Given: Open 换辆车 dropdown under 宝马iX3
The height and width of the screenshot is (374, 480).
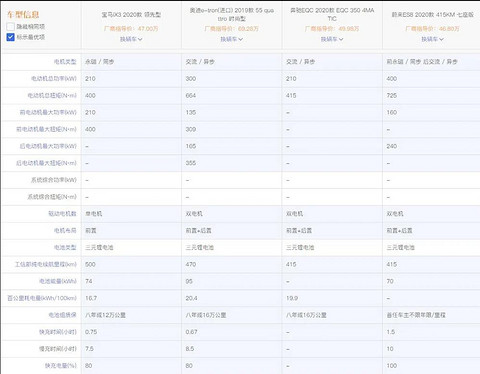Looking at the screenshot, I should (131, 39).
